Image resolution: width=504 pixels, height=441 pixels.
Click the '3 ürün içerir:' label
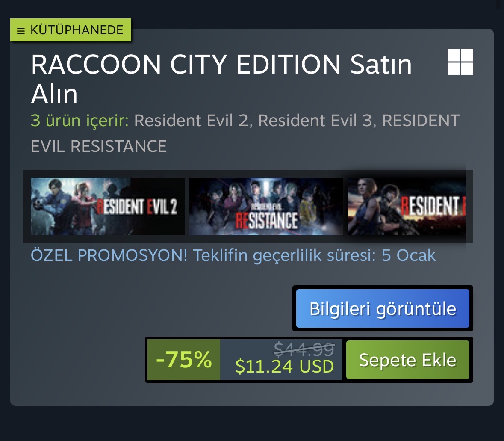click(x=80, y=121)
